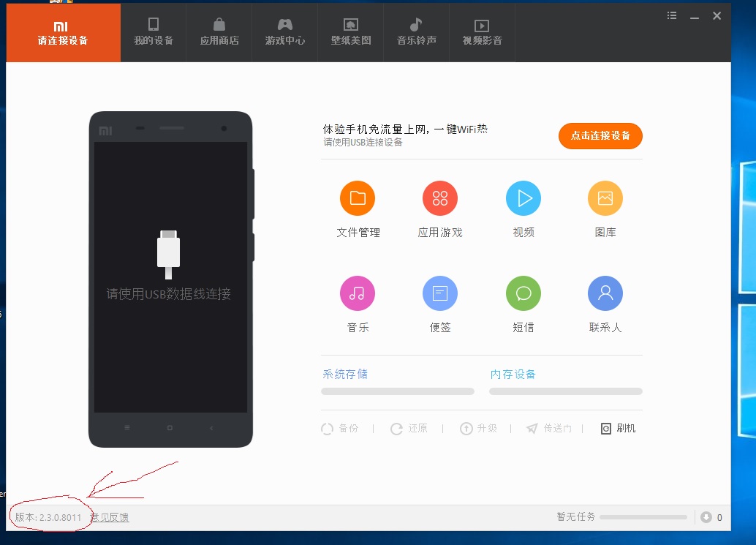Open the 意见反馈 feedback link
Viewport: 756px width, 545px height.
coord(110,517)
